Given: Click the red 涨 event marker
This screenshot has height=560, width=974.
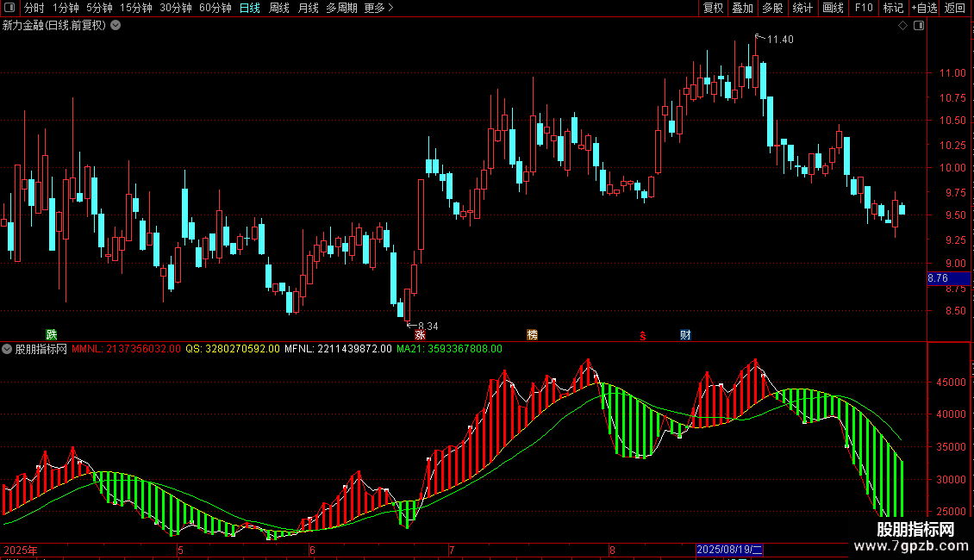Looking at the screenshot, I should 420,334.
